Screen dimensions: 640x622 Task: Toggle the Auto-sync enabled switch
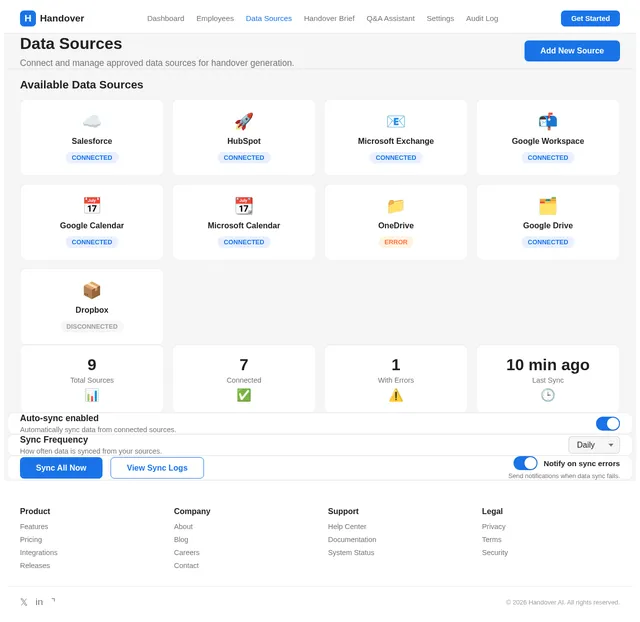608,424
